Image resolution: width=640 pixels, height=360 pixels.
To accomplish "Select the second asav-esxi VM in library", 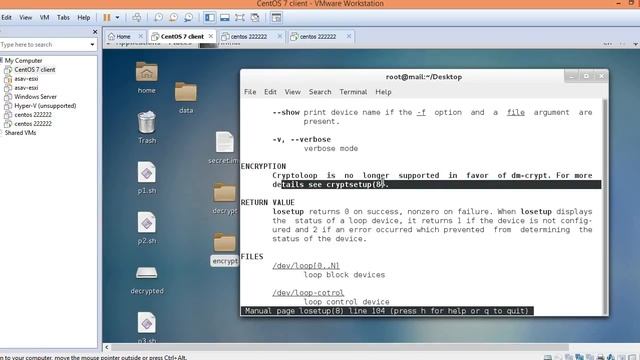I will pos(26,87).
